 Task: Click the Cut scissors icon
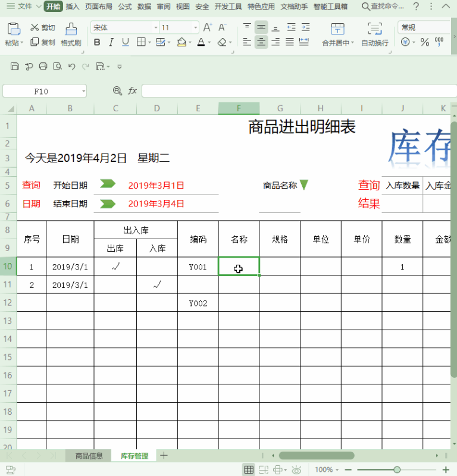(x=35, y=27)
